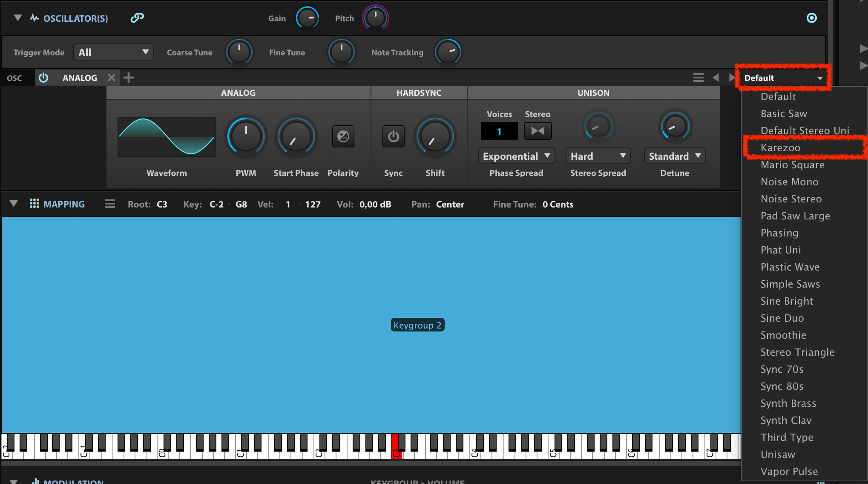This screenshot has width=868, height=484.
Task: Open the Hard Stereo Spread dropdown
Action: pos(598,156)
